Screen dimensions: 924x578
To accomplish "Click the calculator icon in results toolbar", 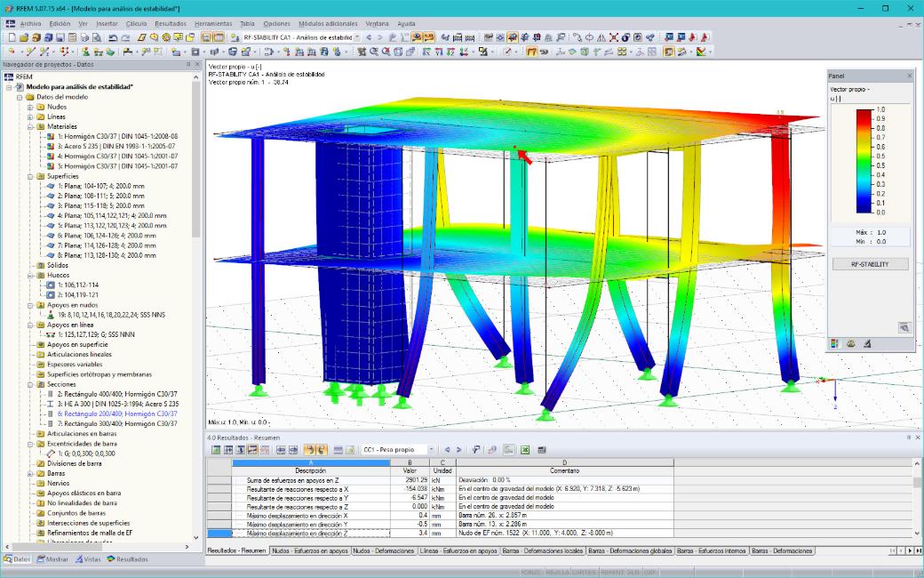I will pyautogui.click(x=542, y=449).
